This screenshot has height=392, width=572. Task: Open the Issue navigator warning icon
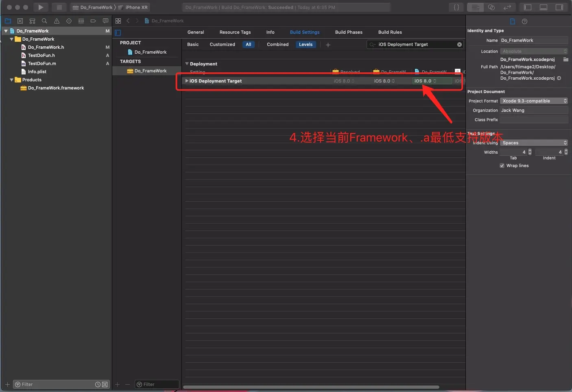click(x=57, y=21)
